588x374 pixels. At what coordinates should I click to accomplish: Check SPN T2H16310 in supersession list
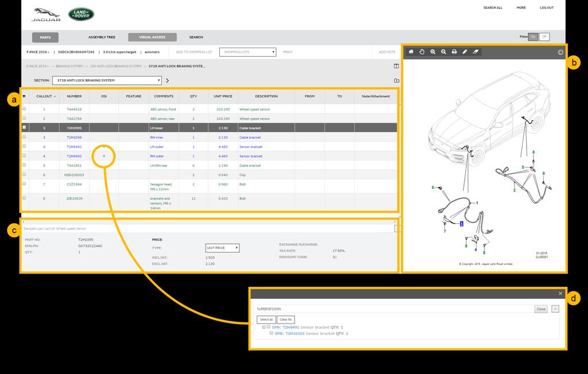tap(271, 333)
